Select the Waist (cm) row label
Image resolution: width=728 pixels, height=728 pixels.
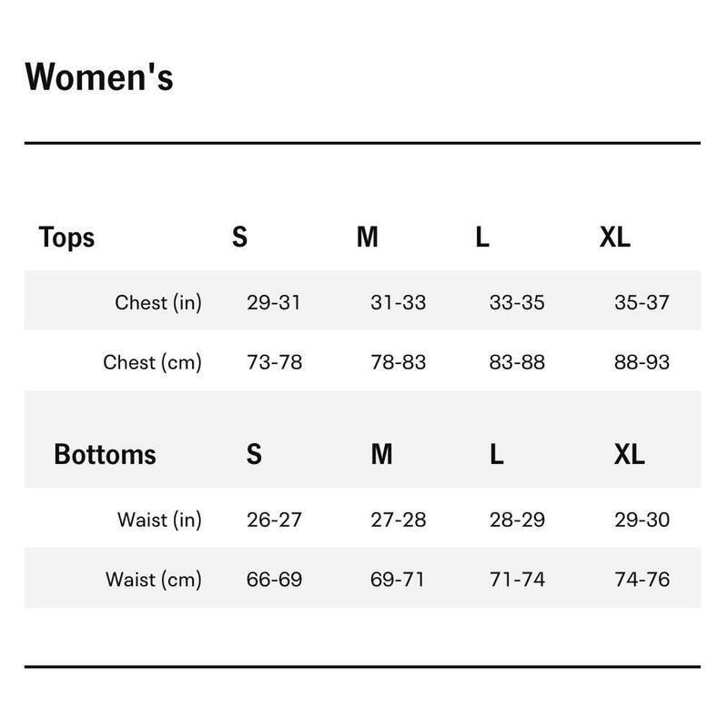click(154, 580)
